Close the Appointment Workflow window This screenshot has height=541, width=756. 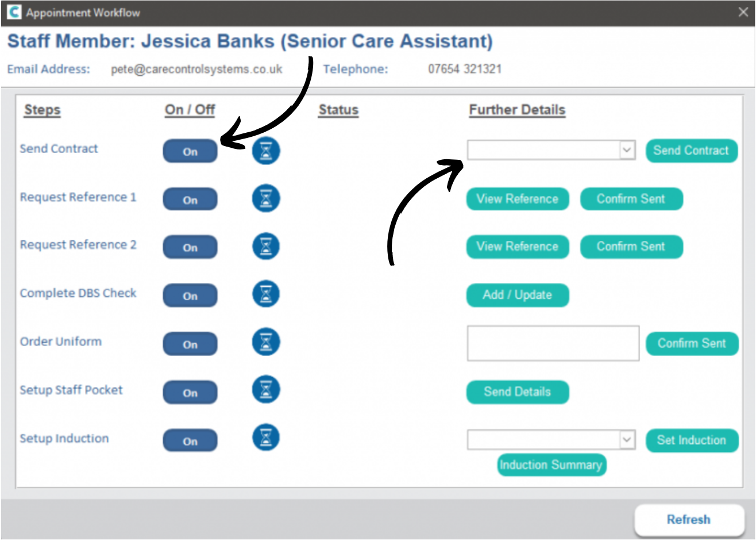(x=743, y=12)
